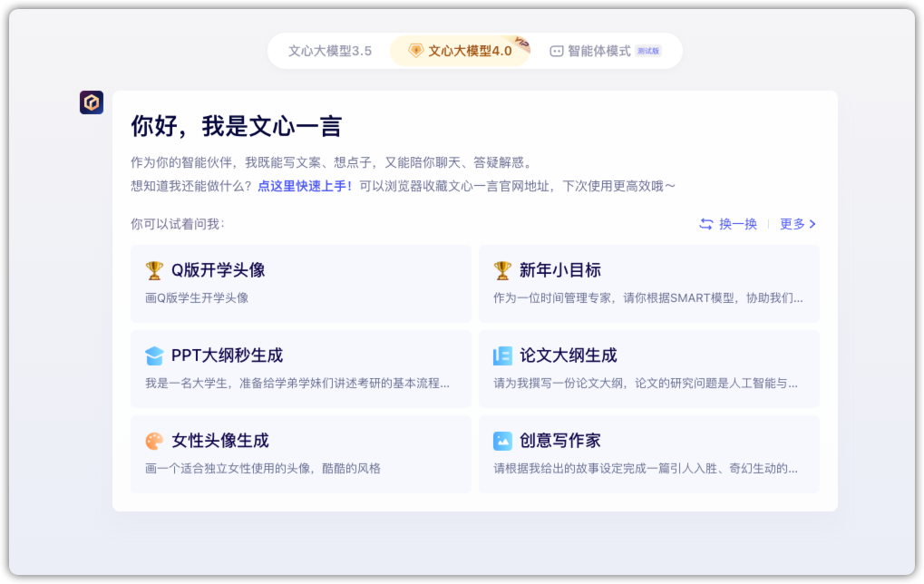Click the 点这里快速上手! link

(x=305, y=186)
